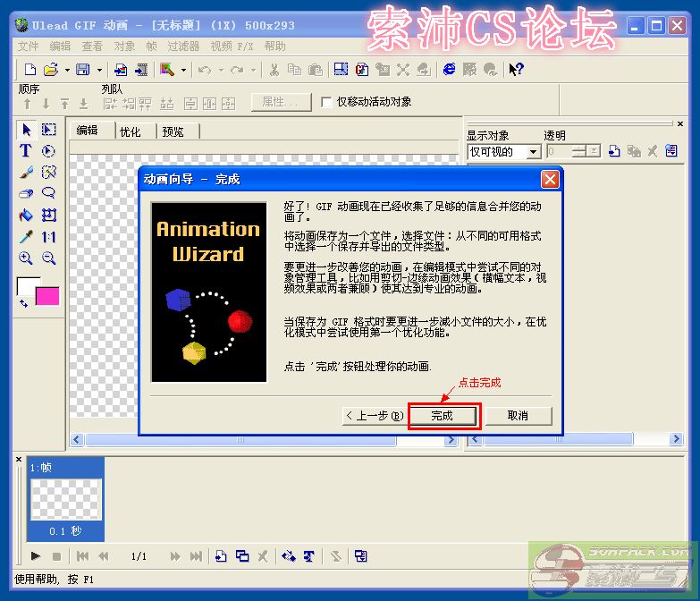Close the object manager panel with the X
The image size is (700, 601).
click(680, 124)
